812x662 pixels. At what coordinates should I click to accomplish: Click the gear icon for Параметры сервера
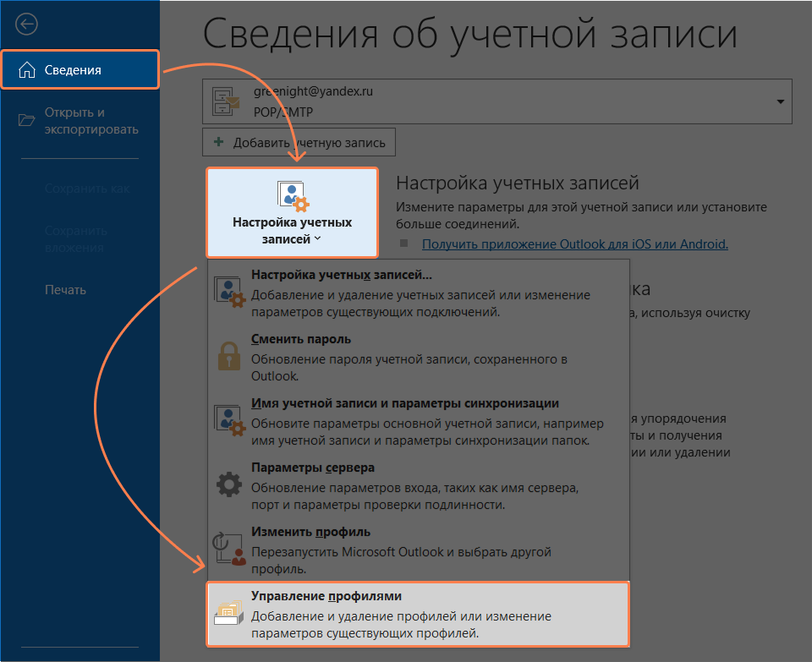click(x=229, y=485)
